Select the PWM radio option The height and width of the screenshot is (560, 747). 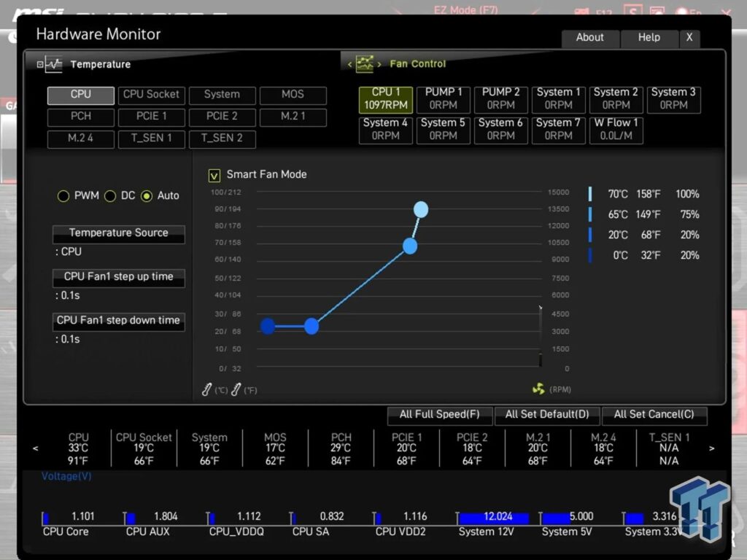pos(63,196)
